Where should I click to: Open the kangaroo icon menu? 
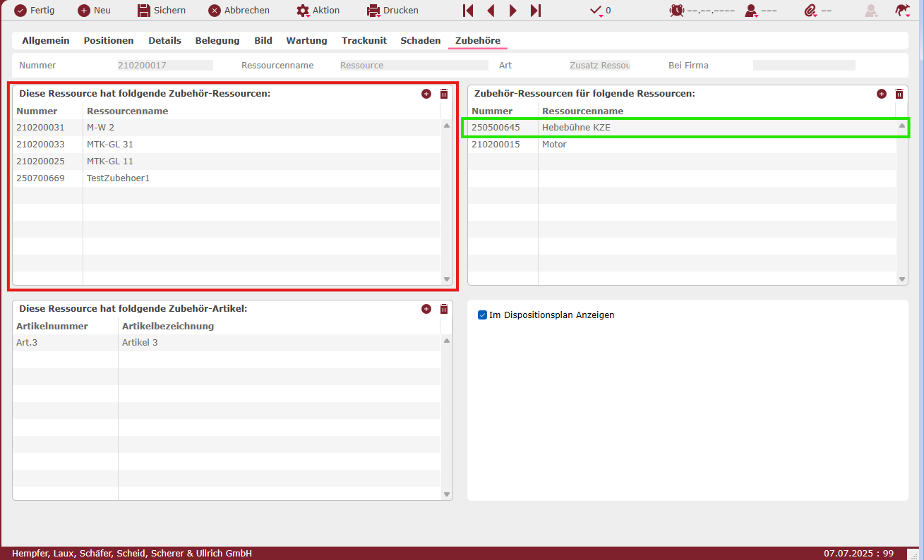902,11
